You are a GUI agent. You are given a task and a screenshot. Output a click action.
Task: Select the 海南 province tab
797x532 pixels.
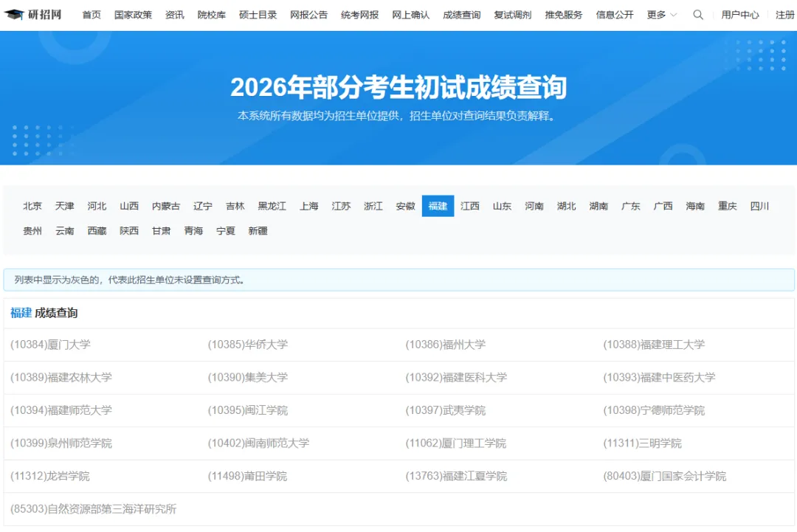coord(695,206)
